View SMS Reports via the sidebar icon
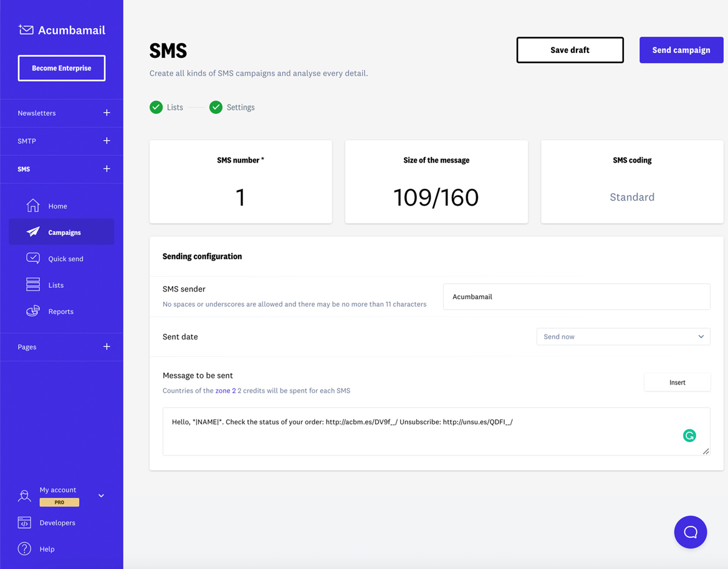This screenshot has width=728, height=569. (x=32, y=311)
